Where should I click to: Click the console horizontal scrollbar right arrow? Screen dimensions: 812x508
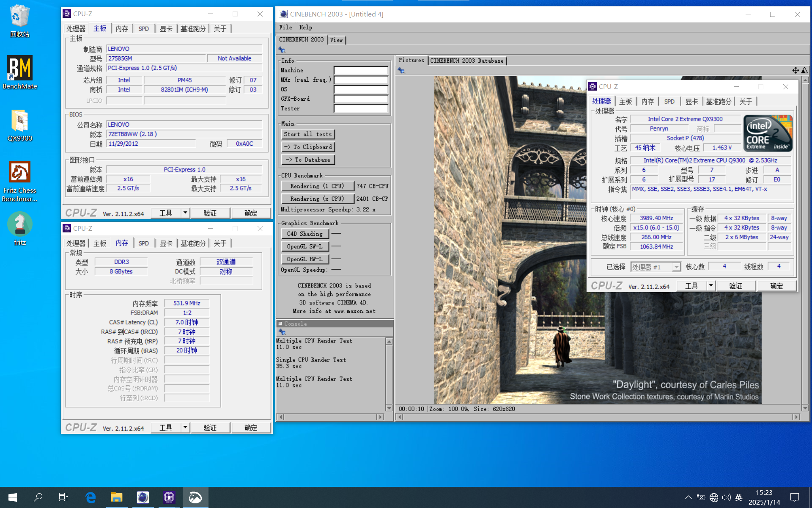point(380,417)
